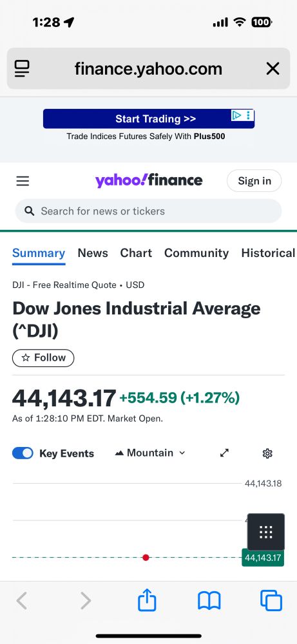
Task: Focus the search news or tickers field
Action: 148,211
